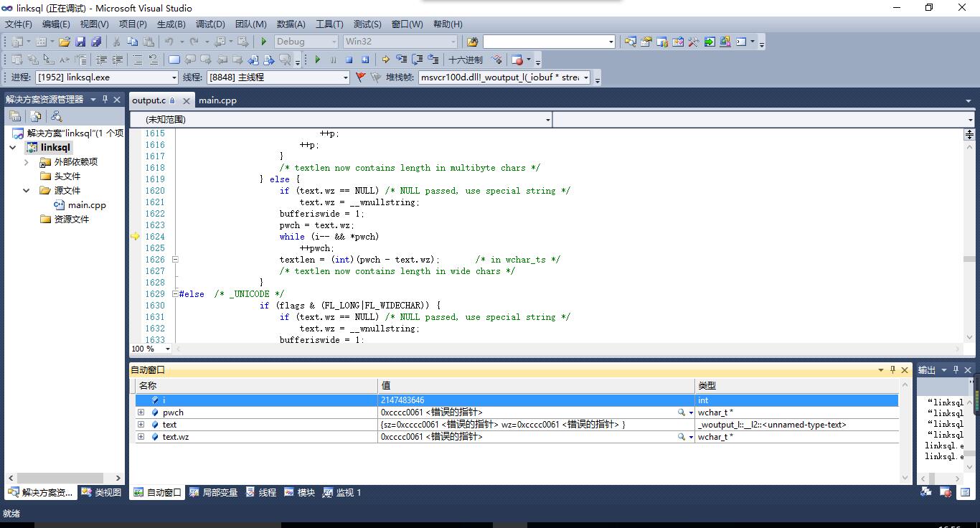The image size is (980, 528).
Task: Click the 名称 column header
Action: tap(257, 386)
